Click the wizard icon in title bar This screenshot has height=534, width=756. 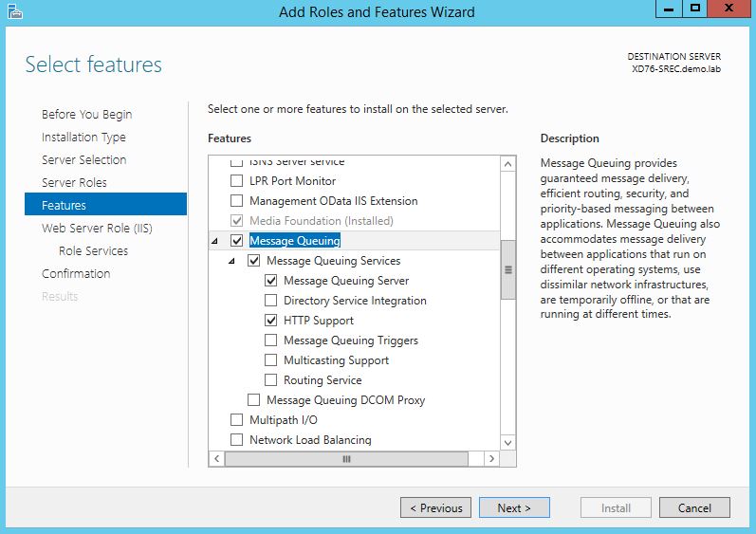click(13, 11)
